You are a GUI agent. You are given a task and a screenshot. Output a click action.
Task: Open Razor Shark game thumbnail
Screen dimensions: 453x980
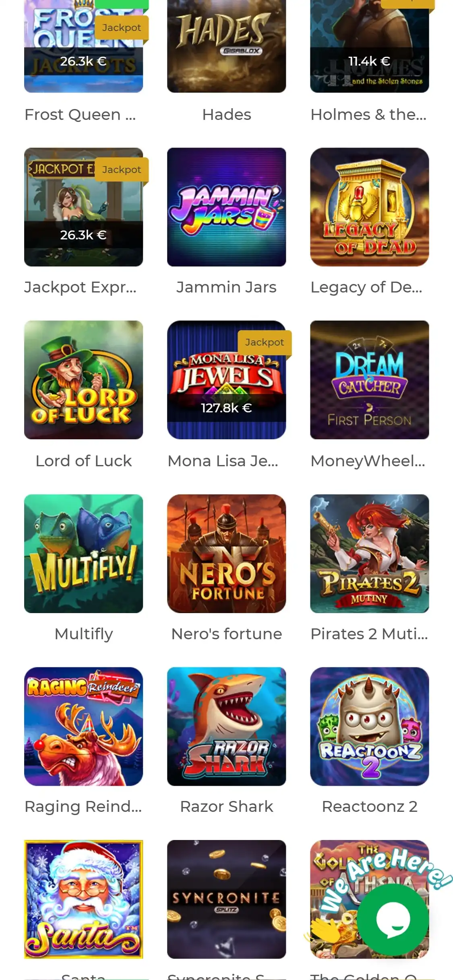click(226, 726)
